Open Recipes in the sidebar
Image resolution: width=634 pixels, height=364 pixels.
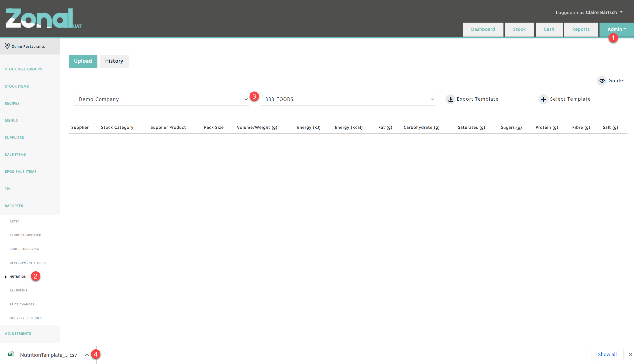pyautogui.click(x=12, y=103)
